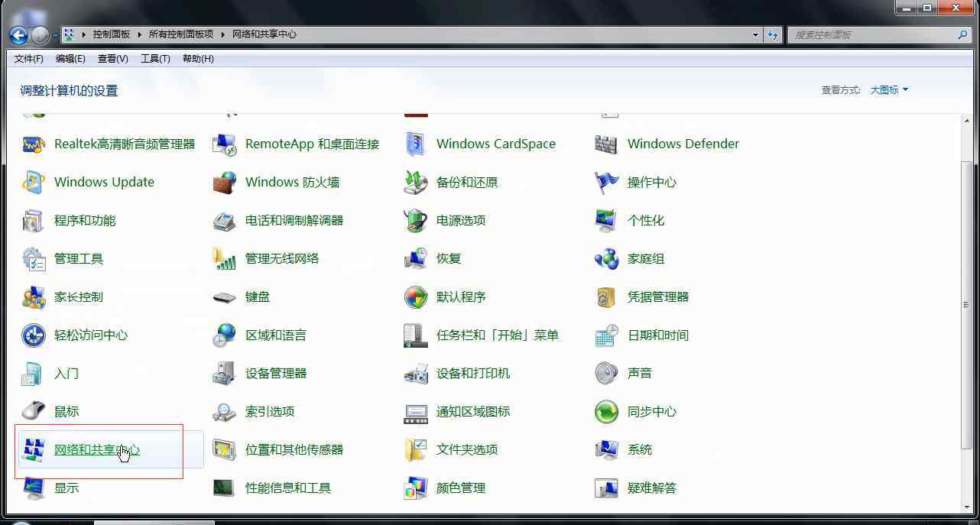Open the 凭据管理器 icon
Viewport: 980px width, 525px height.
tap(607, 297)
